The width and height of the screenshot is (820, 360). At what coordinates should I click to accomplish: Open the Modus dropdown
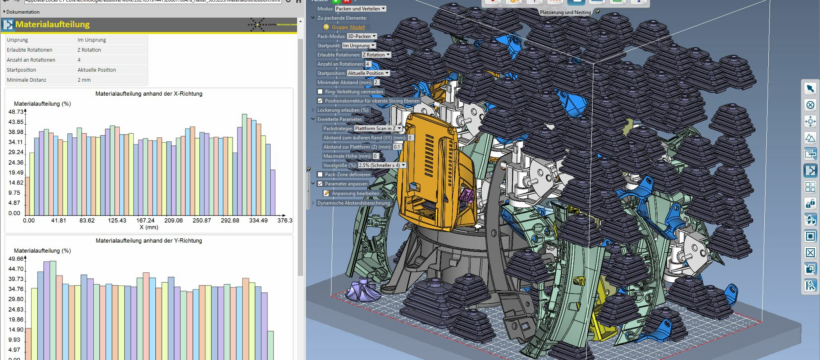pos(360,9)
